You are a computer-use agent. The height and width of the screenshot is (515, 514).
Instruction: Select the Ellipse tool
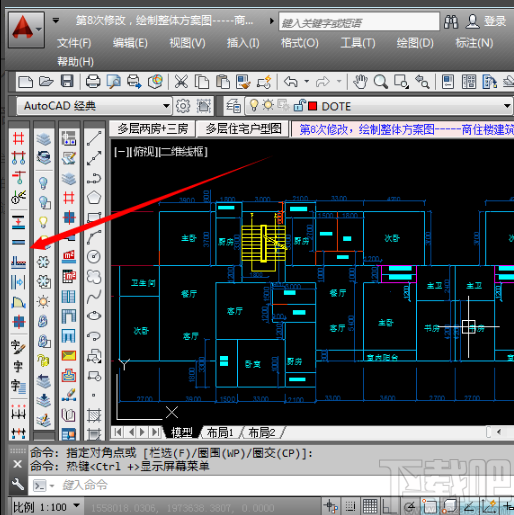[94, 316]
